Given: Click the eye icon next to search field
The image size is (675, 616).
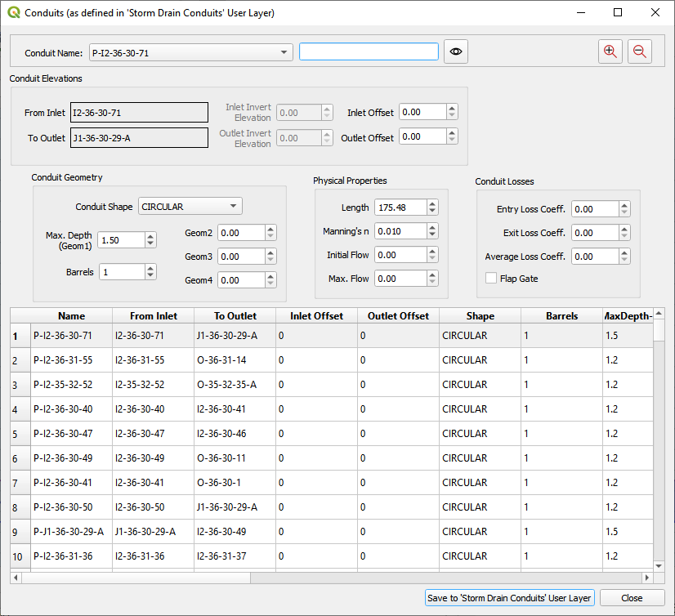Looking at the screenshot, I should tap(456, 52).
